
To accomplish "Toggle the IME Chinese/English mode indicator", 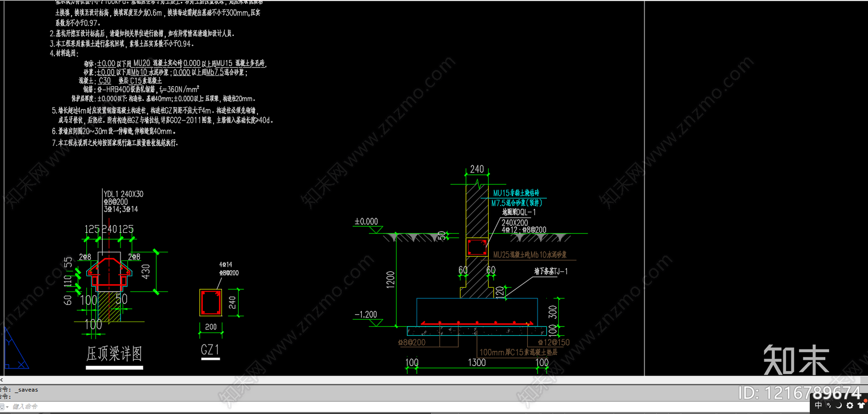I will pyautogui.click(x=819, y=405).
